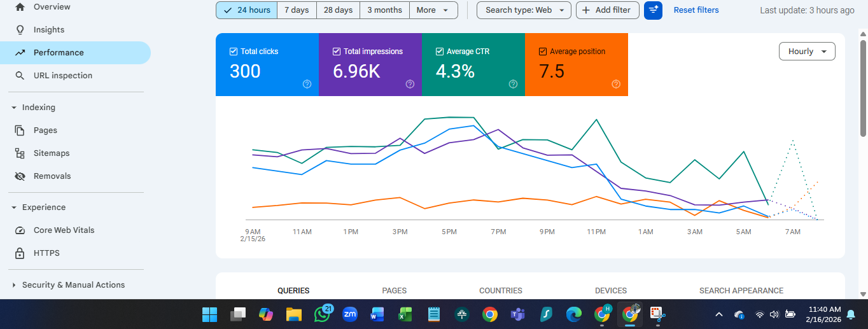This screenshot has height=329, width=868.
Task: Disable the Average CTR checkbox
Action: (x=440, y=52)
